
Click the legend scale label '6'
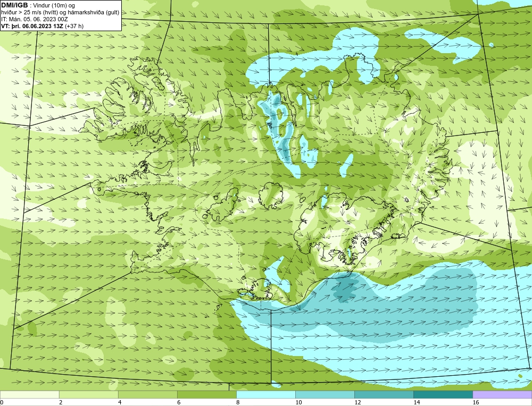tap(179, 402)
